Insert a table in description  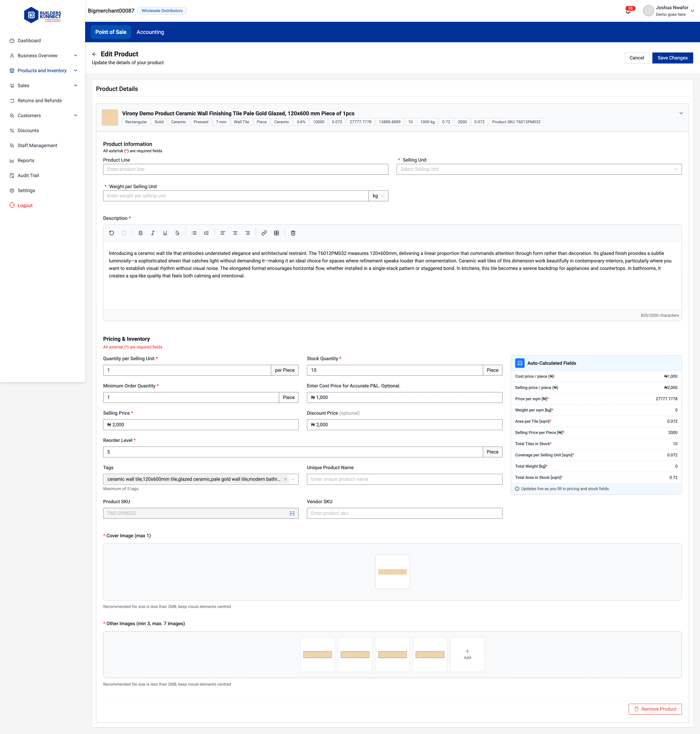(x=277, y=233)
